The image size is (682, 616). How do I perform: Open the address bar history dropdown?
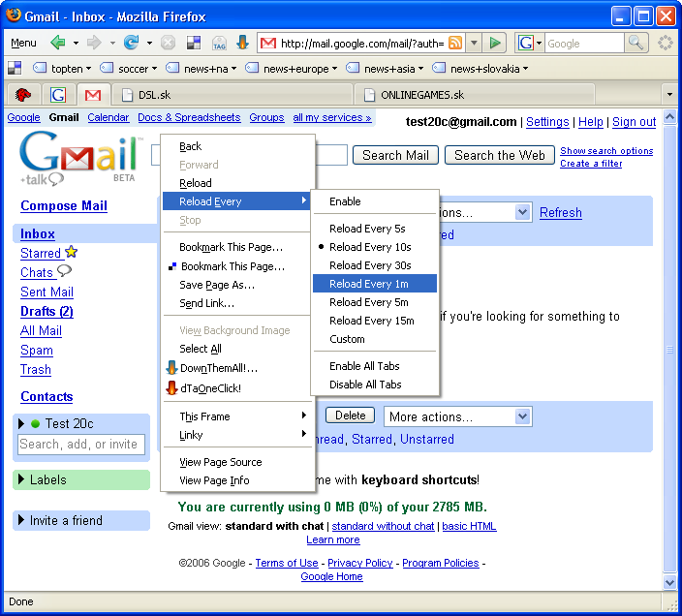coord(474,43)
